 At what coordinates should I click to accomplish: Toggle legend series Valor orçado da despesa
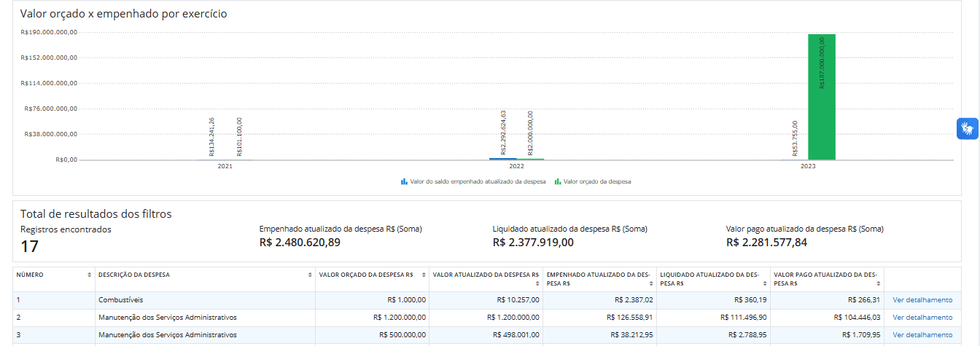tap(593, 181)
